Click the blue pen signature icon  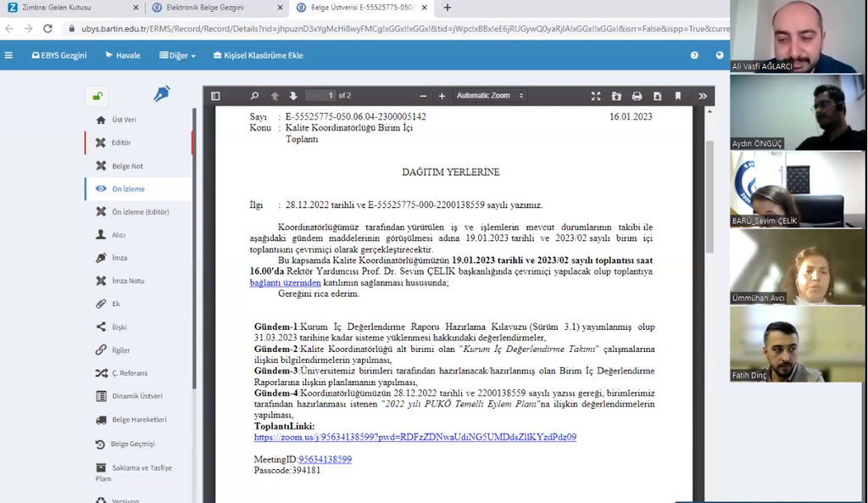161,94
